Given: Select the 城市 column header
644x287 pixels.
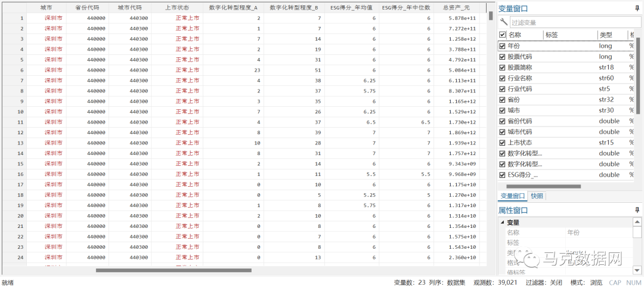Looking at the screenshot, I should (x=46, y=8).
